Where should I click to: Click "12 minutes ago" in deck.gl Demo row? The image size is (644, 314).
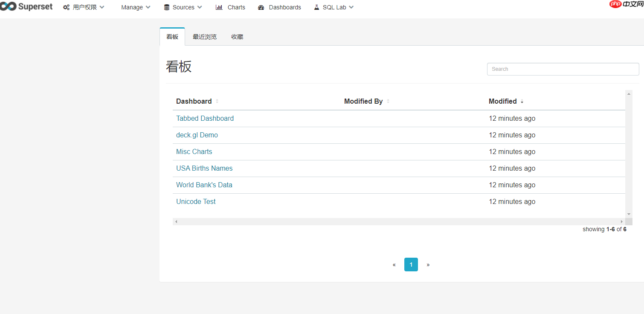[512, 135]
